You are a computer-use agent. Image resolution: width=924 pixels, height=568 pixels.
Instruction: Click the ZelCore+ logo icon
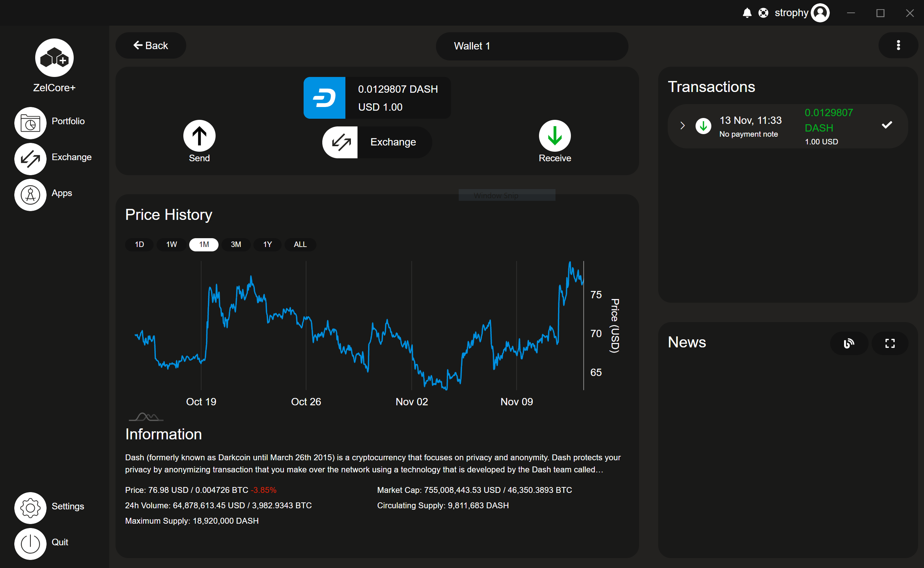pos(55,58)
